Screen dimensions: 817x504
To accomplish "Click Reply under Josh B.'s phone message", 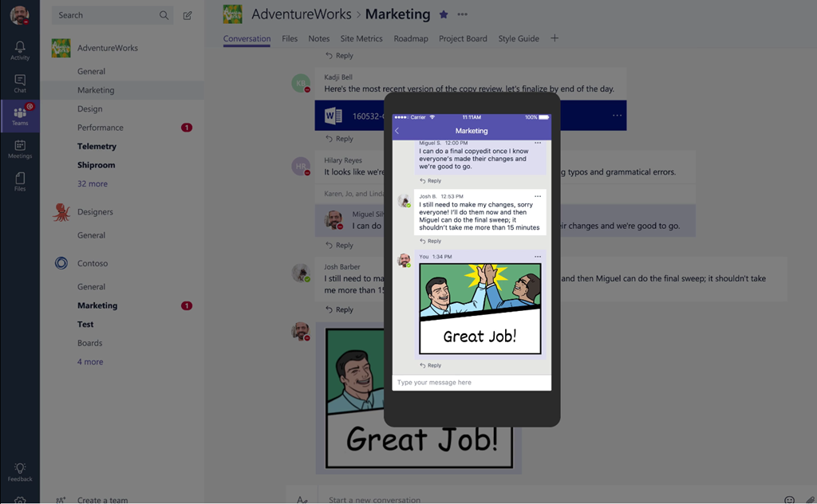I will point(431,241).
